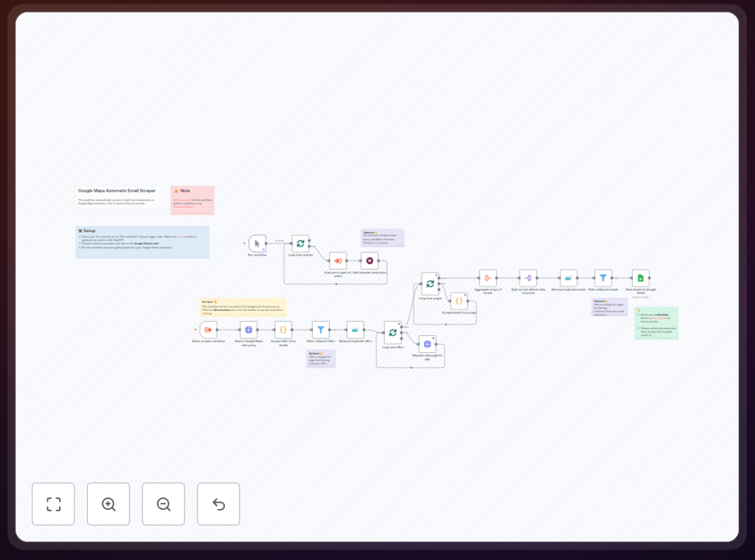This screenshot has width=755, height=560.
Task: Open the video tutorial link in green note
Action: (659, 318)
